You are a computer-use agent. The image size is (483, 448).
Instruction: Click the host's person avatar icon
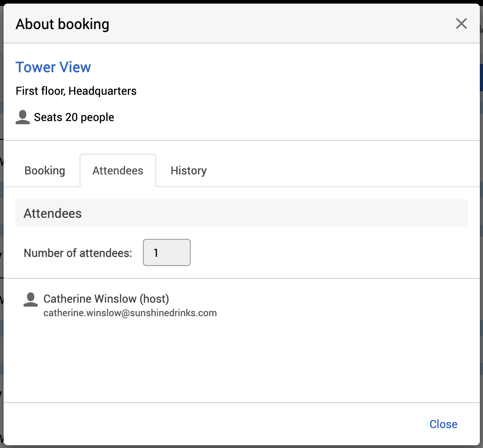pos(31,299)
